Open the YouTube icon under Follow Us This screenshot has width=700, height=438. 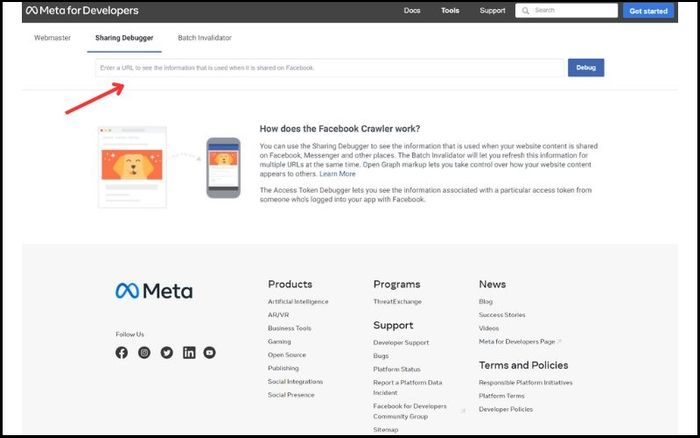[209, 353]
